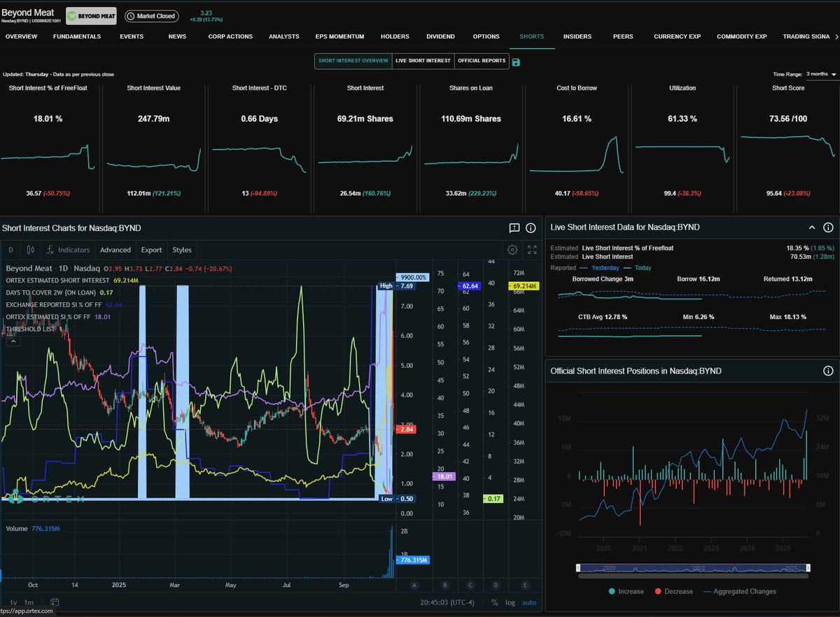Open the chart settings gear icon

(x=512, y=250)
